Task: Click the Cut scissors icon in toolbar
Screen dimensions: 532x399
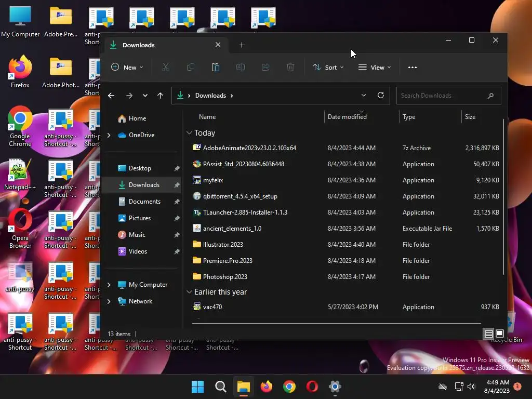Action: pos(165,67)
